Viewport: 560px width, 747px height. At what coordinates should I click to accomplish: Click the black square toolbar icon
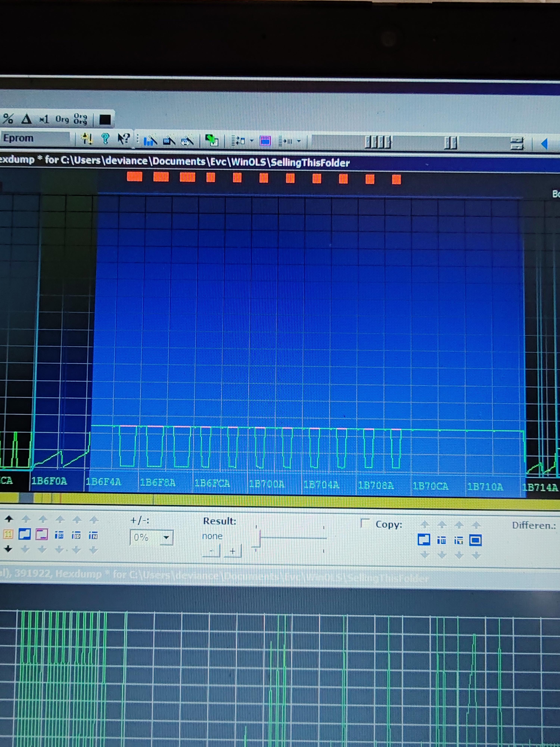point(105,120)
